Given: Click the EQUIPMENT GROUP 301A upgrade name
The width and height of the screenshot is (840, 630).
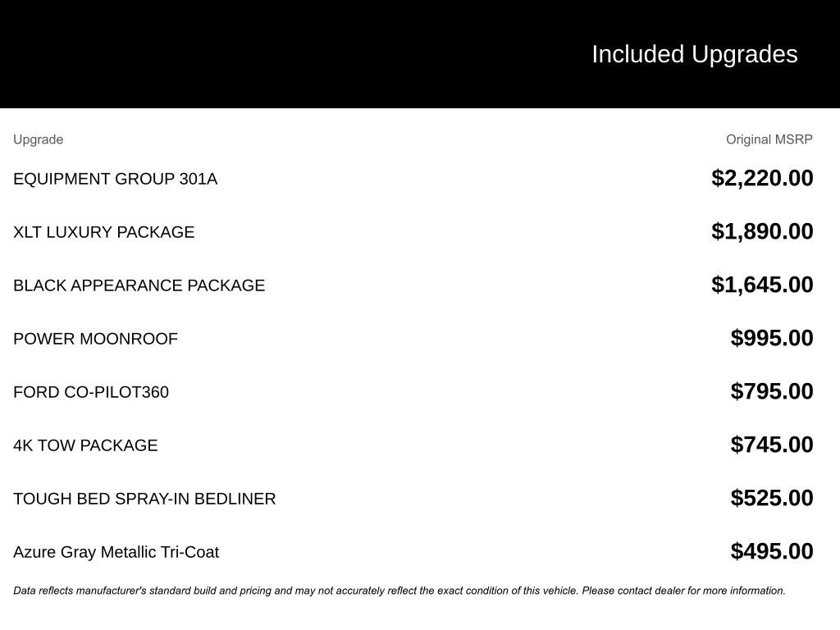Looking at the screenshot, I should (x=115, y=178).
